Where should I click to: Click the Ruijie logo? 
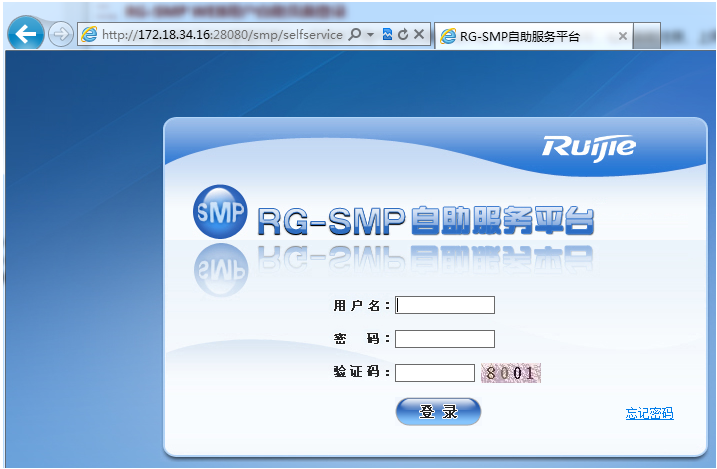[x=589, y=148]
